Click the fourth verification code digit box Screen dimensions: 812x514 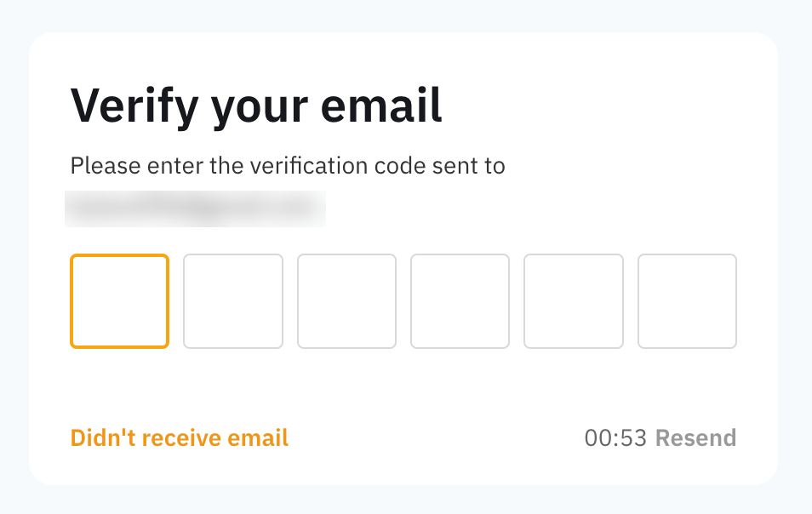tap(460, 301)
